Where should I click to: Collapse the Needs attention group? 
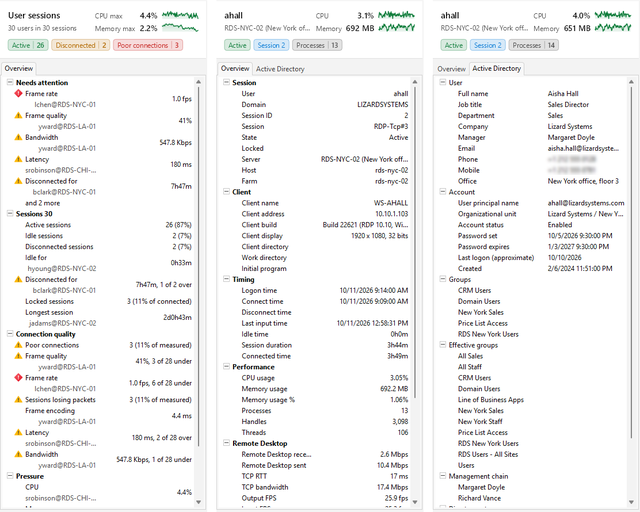coord(10,82)
